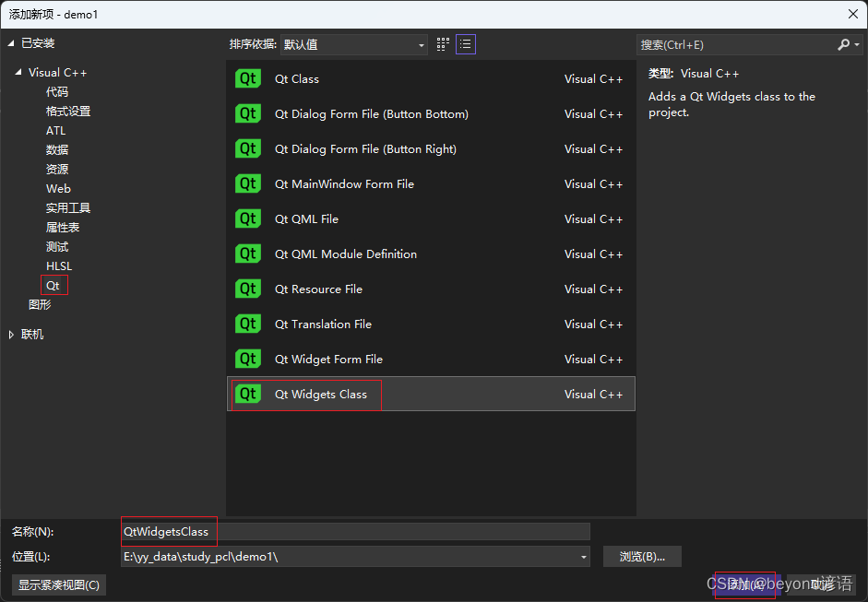The height and width of the screenshot is (602, 868).
Task: Click the Qt Translation File icon
Action: [x=247, y=324]
